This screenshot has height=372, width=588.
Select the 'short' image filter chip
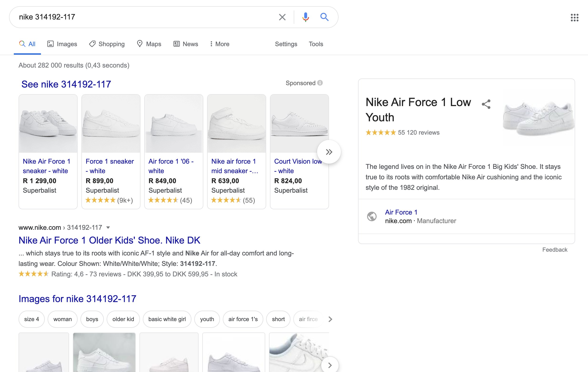point(278,319)
